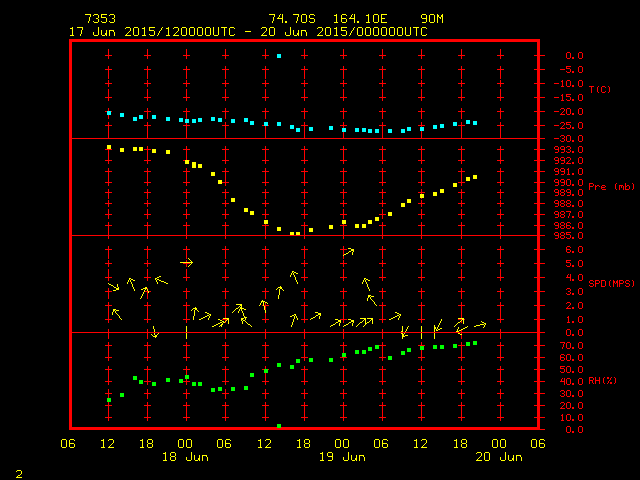Select the 18 Jun date label
The image size is (640, 480).
coord(185,457)
